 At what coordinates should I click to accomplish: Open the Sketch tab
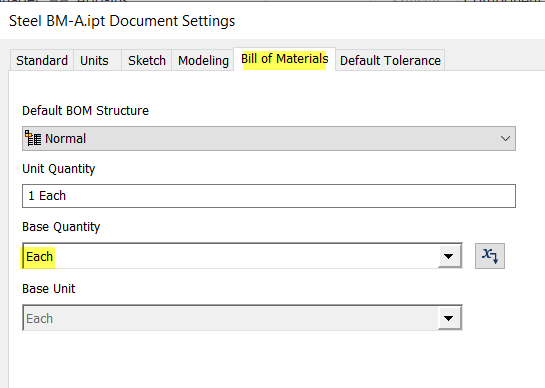[147, 60]
